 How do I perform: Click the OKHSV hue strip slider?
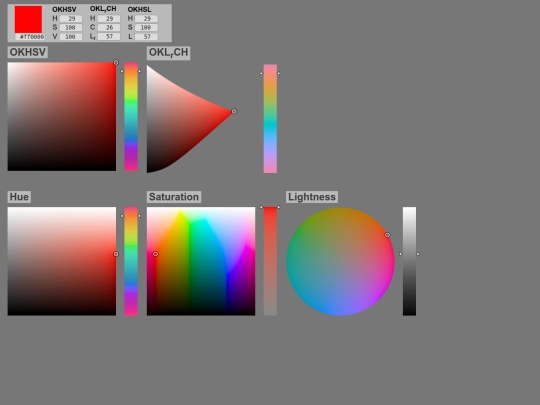click(131, 116)
